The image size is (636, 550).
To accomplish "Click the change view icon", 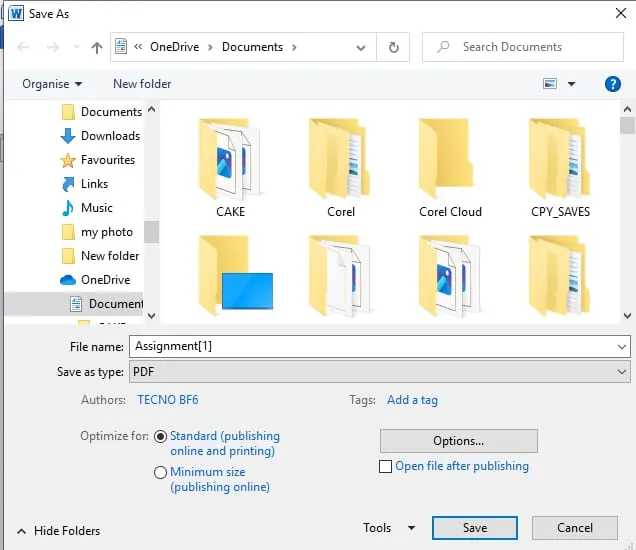I will [x=550, y=84].
